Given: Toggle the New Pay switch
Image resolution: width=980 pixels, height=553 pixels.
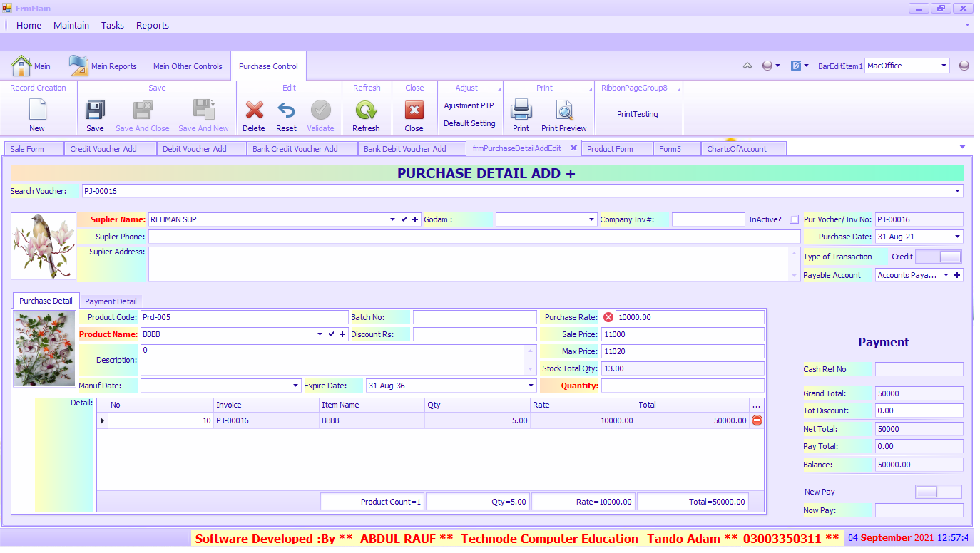Looking at the screenshot, I should tap(939, 492).
